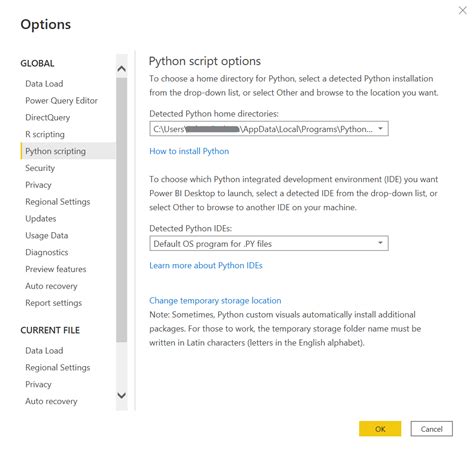Click the GLOBAL section heading
Viewport: 474px width, 457px height.
[x=37, y=63]
